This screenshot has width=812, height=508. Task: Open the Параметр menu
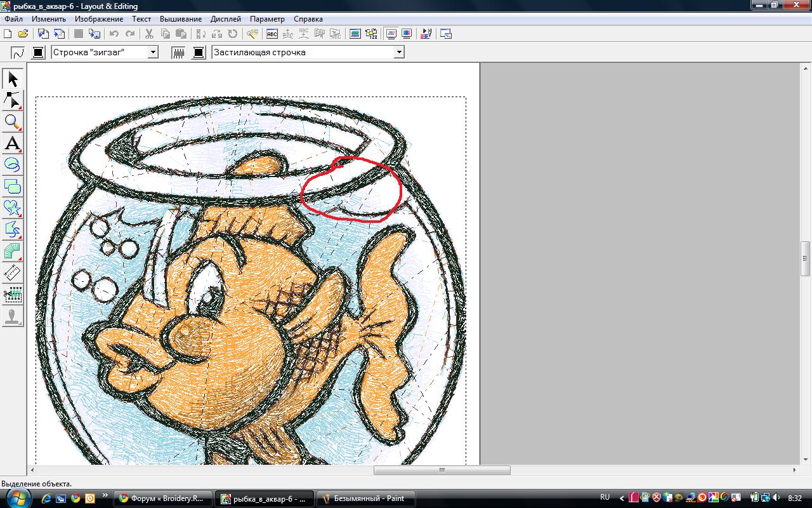point(267,19)
